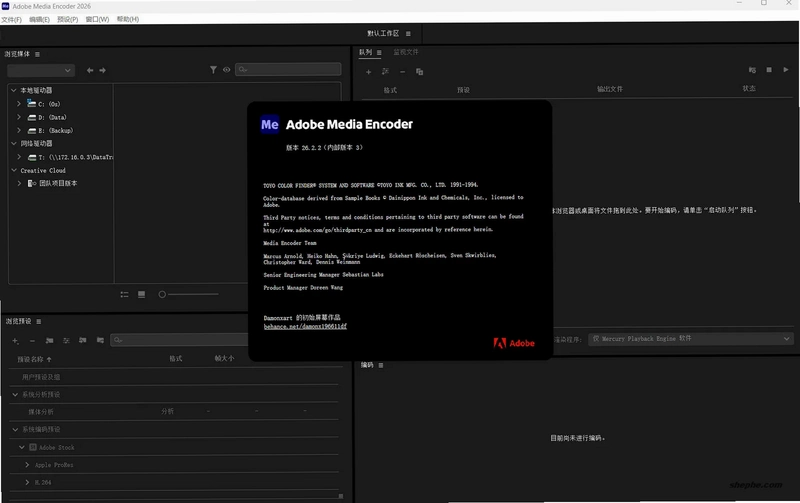Go forward in the media browser

103,70
